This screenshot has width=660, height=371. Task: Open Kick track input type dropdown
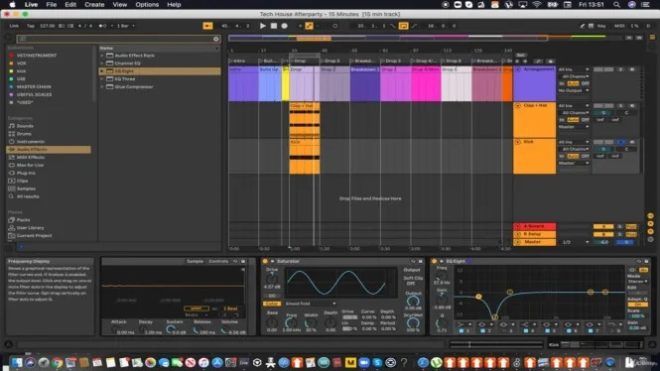[573, 142]
